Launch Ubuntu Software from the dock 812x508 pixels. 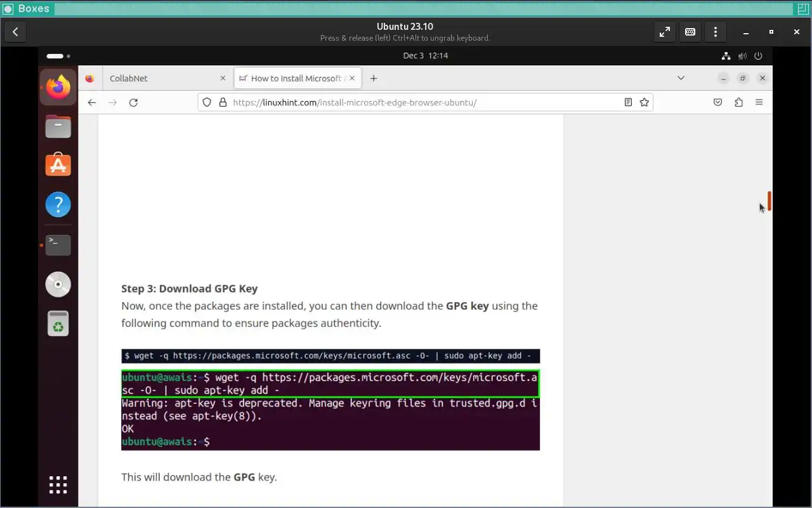click(58, 166)
